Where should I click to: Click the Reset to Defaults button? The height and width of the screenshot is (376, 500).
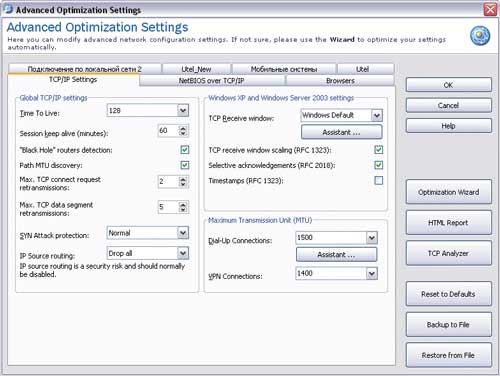pyautogui.click(x=449, y=294)
